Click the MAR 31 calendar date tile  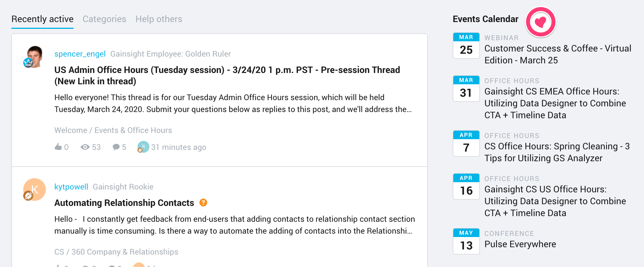click(466, 89)
